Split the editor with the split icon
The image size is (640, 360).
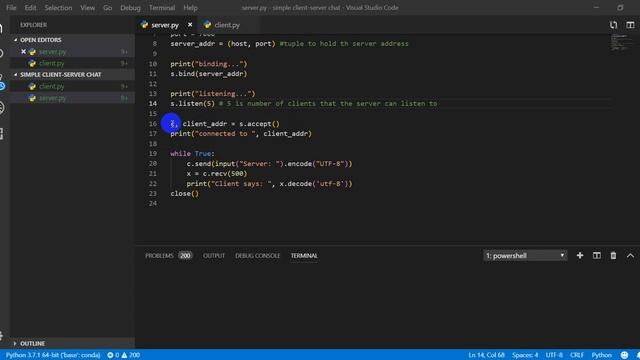[x=630, y=25]
